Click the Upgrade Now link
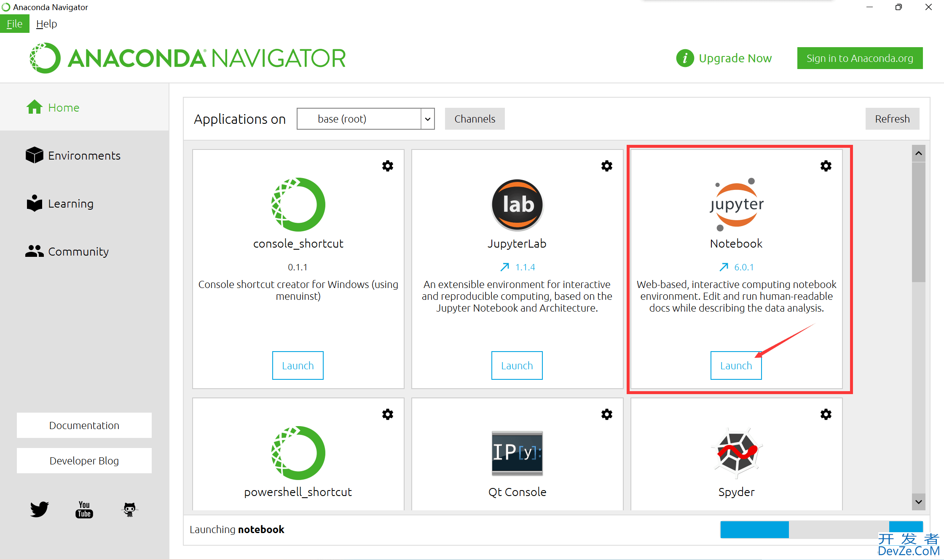 click(735, 58)
